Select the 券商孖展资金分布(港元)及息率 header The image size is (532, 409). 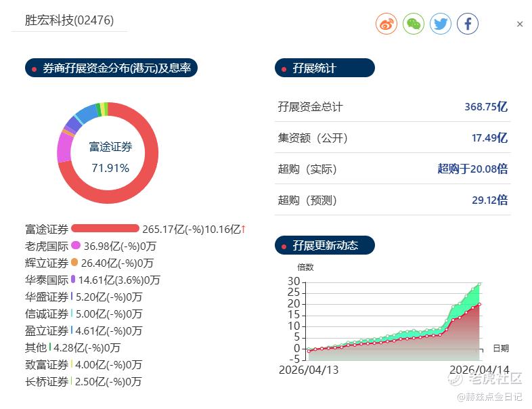coord(111,68)
